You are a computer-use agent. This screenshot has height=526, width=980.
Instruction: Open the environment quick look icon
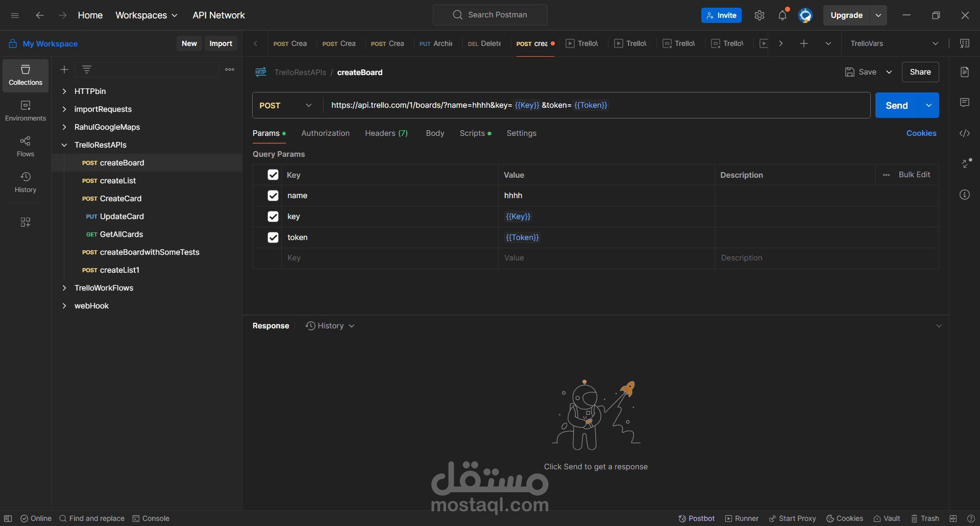point(965,43)
